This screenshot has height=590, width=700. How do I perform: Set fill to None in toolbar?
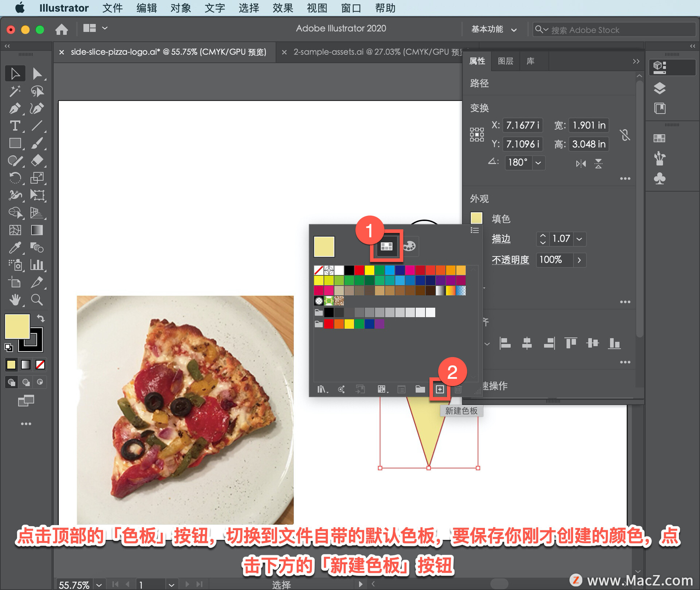40,364
